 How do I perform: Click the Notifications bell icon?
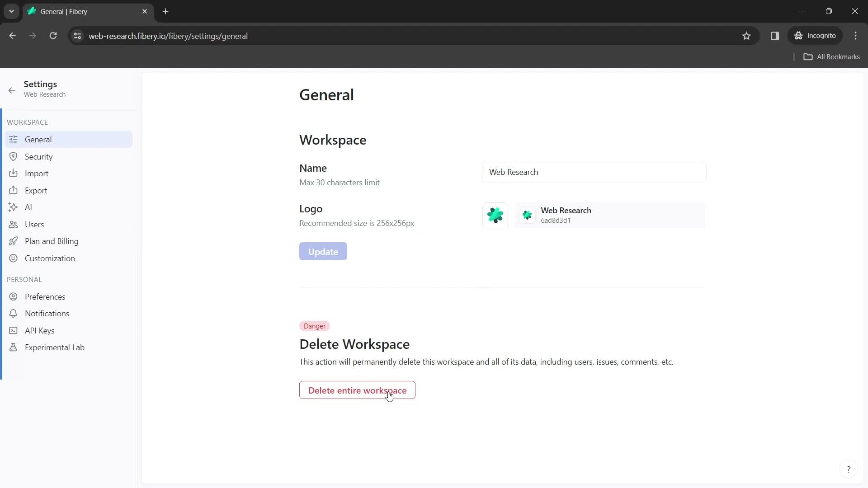[13, 313]
